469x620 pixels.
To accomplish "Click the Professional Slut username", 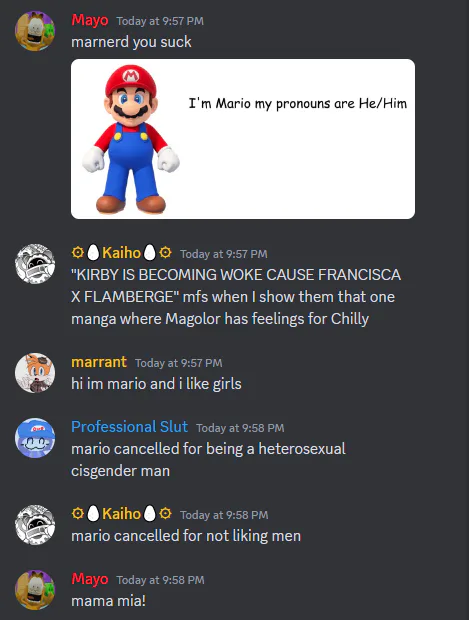I will pos(129,427).
